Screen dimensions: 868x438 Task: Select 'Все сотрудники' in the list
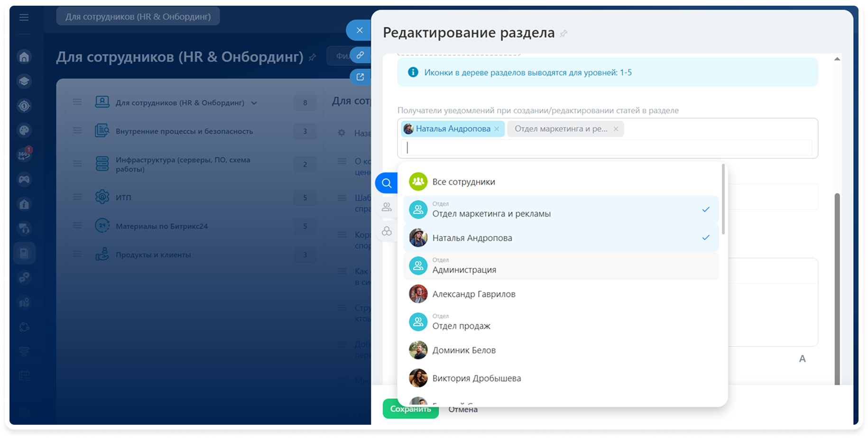[x=561, y=182]
